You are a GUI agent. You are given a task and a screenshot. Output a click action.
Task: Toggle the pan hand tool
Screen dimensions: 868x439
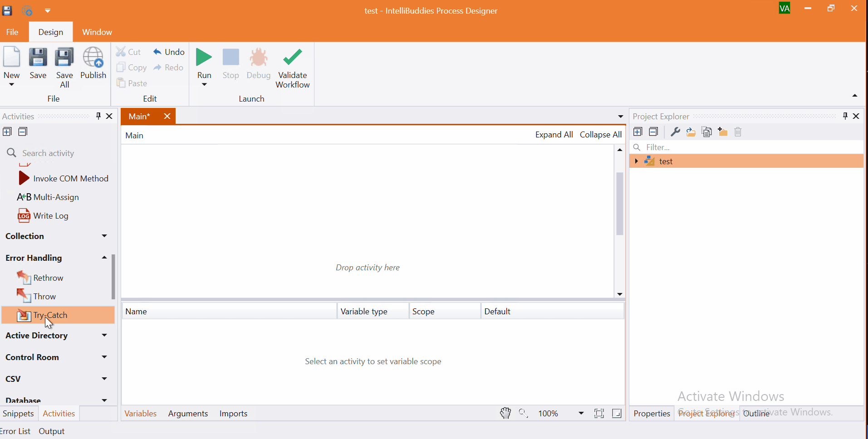(x=505, y=413)
